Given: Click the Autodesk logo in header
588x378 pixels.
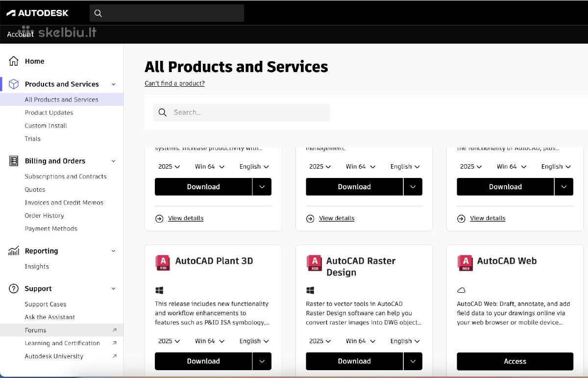Looking at the screenshot, I should [37, 13].
